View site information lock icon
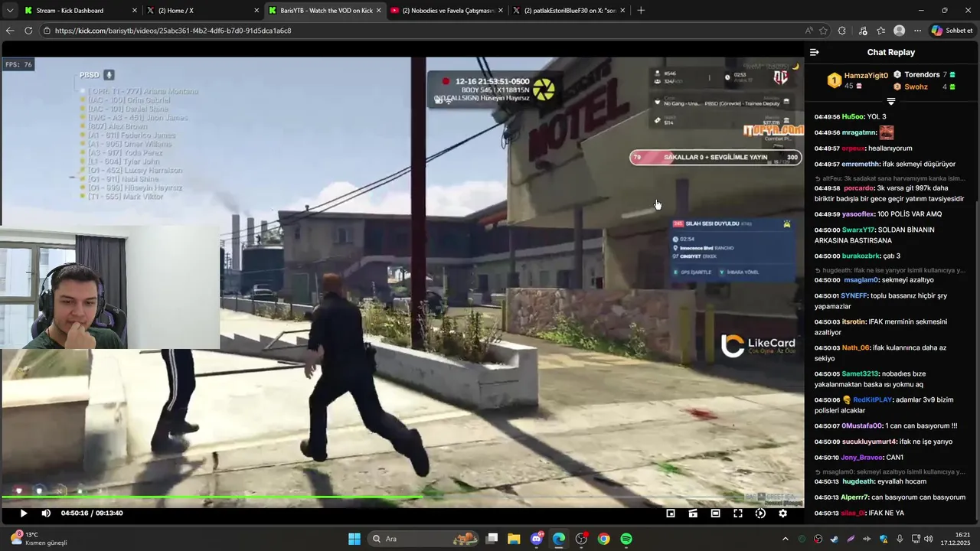980x551 pixels. 47,31
